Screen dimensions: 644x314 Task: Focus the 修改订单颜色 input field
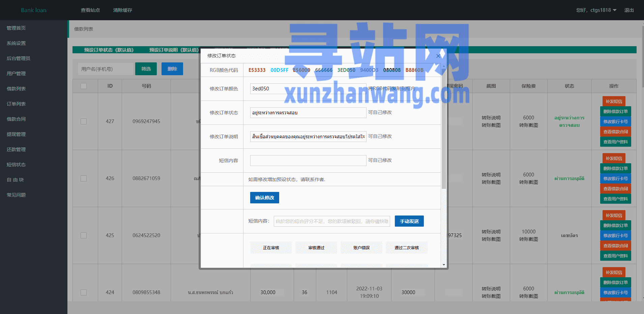(308, 89)
